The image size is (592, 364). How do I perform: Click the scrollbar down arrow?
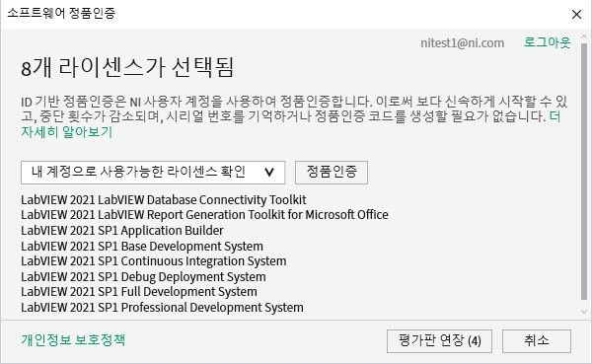(584, 312)
